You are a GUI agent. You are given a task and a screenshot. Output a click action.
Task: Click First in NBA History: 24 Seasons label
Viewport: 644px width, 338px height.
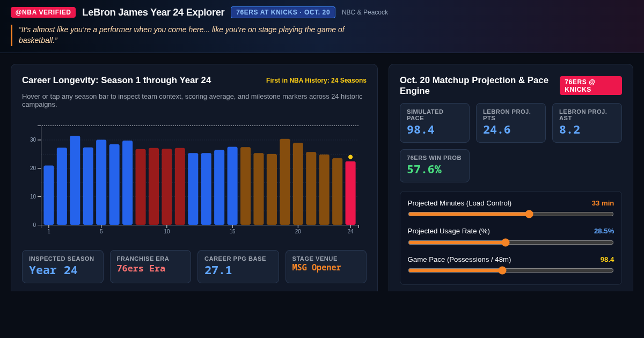tap(316, 80)
